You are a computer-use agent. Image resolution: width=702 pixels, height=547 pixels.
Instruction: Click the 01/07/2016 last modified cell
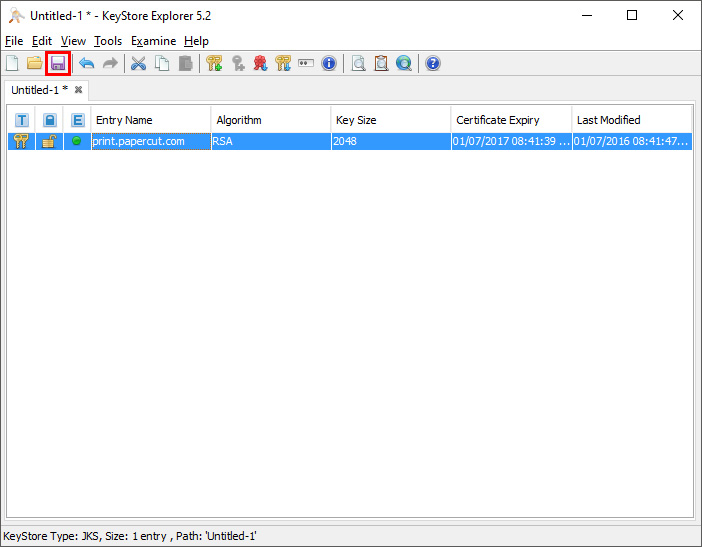[x=632, y=141]
